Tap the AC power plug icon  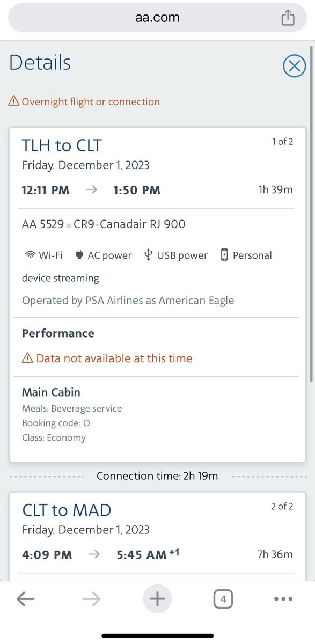point(80,255)
